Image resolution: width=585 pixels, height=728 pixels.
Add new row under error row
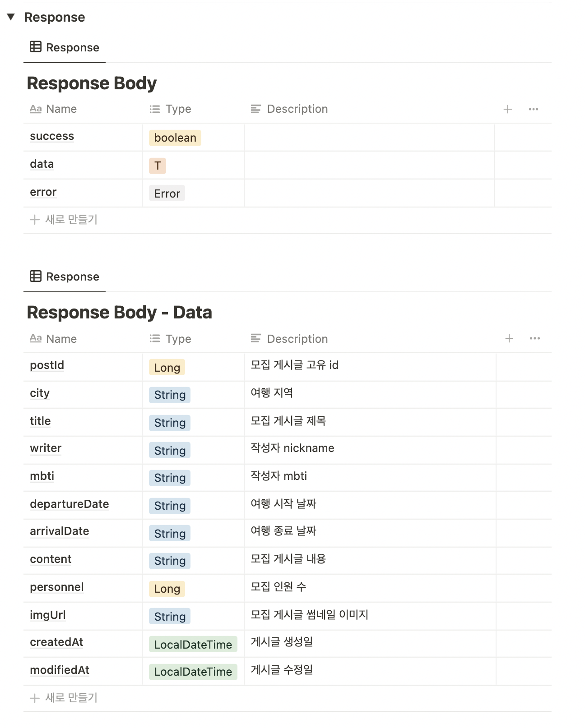coord(64,220)
